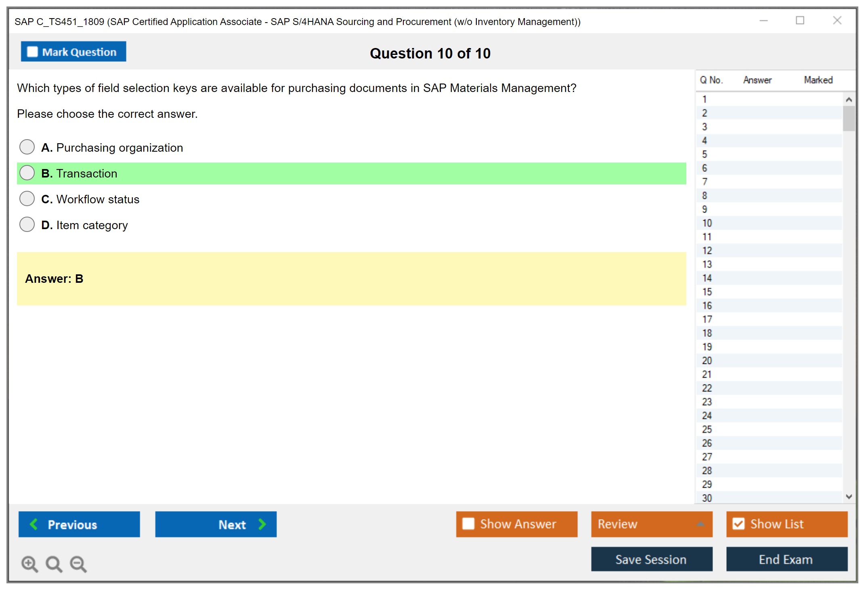Click the green left arrow on Previous
This screenshot has width=868, height=593.
click(34, 524)
